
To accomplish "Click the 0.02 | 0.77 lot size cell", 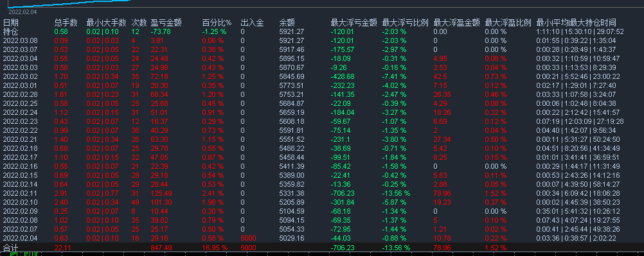I will 103,193.
